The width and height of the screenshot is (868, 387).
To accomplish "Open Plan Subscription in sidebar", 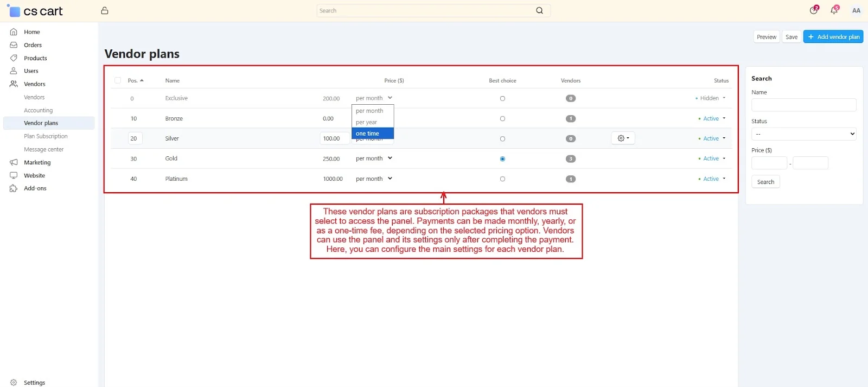I will (x=46, y=136).
